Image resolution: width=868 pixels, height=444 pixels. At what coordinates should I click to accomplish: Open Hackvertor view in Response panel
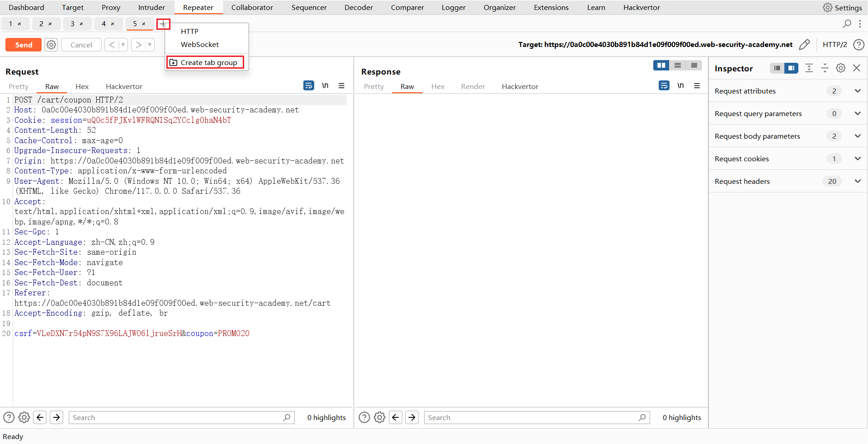(520, 86)
